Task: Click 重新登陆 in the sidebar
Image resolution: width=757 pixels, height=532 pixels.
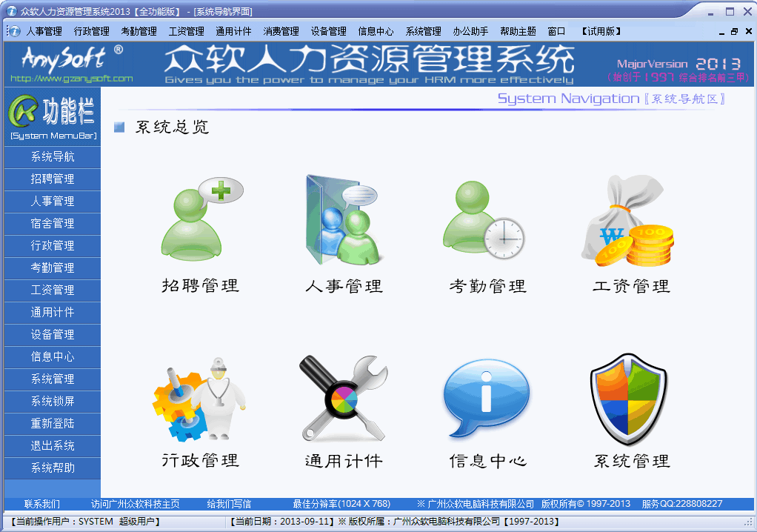Action: 52,423
